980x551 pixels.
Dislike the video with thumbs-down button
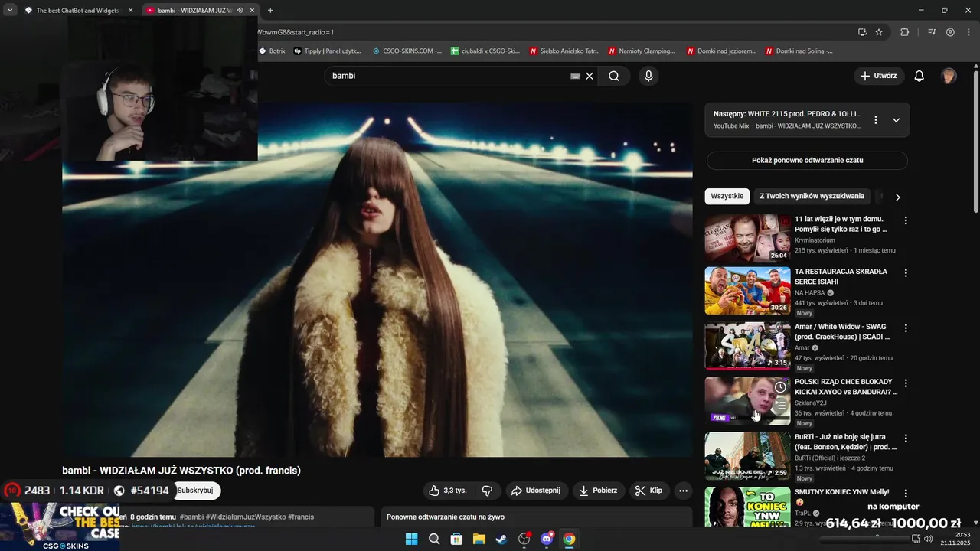[x=487, y=491]
